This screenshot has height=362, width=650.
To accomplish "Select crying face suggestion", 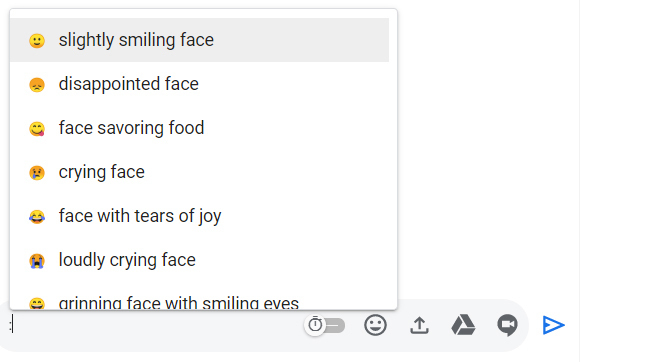I will [199, 172].
